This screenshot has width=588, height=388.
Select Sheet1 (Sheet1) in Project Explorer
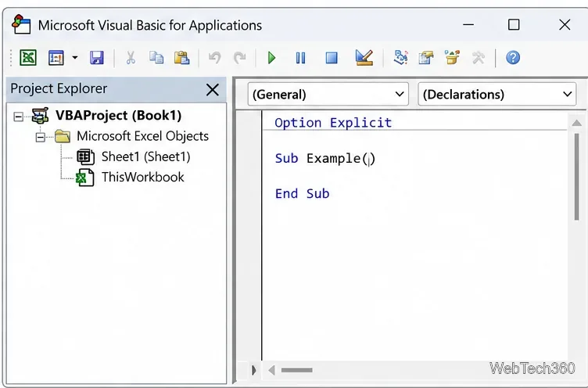point(146,156)
